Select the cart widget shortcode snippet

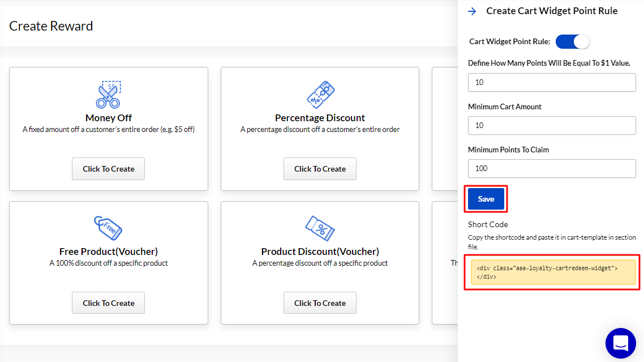point(552,272)
